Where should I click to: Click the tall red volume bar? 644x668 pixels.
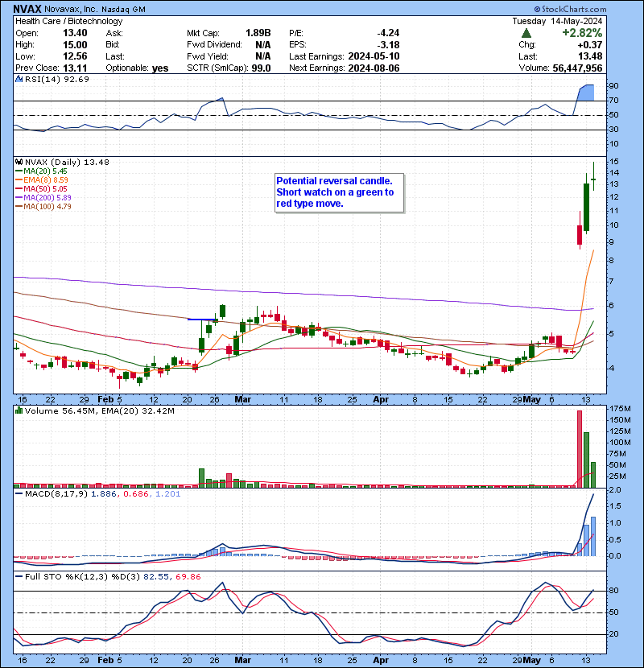point(579,448)
